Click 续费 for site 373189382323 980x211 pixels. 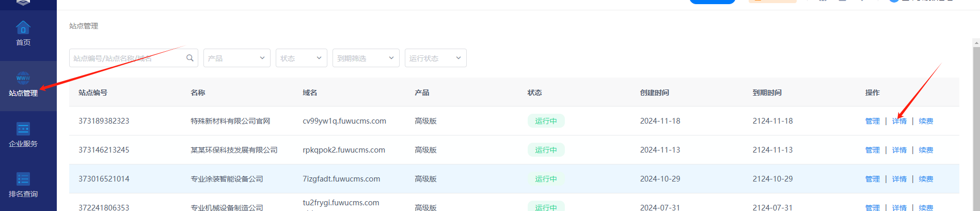(926, 121)
